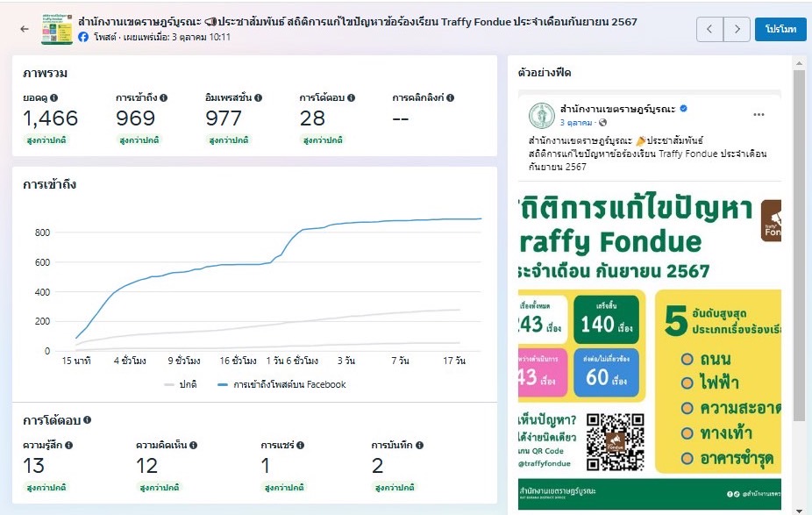Select the comments count 12
This screenshot has width=812, height=515.
coord(147,466)
